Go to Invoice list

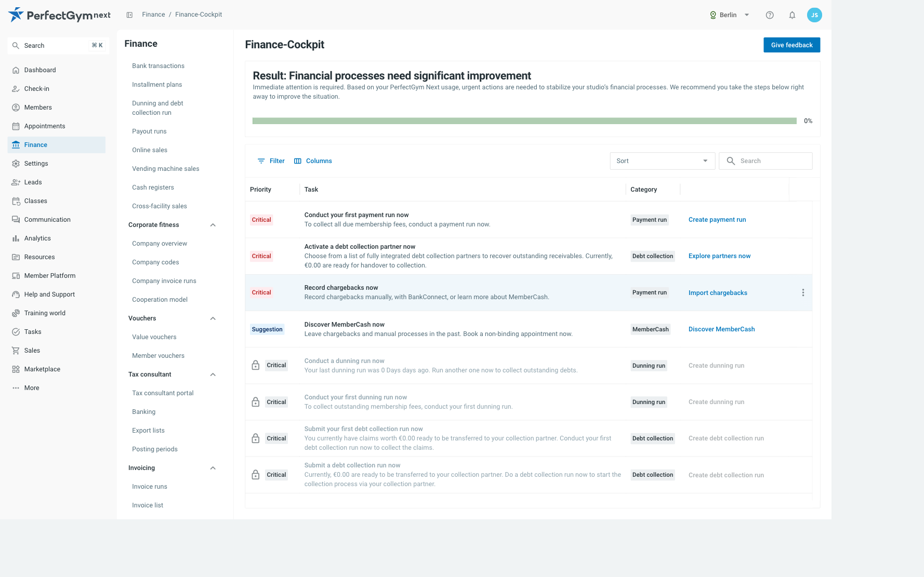[148, 505]
